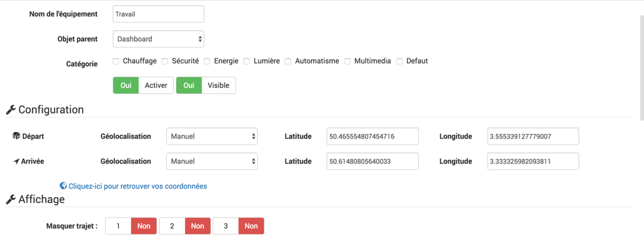
Task: Enable the Sécurité category checkbox
Action: [x=165, y=61]
